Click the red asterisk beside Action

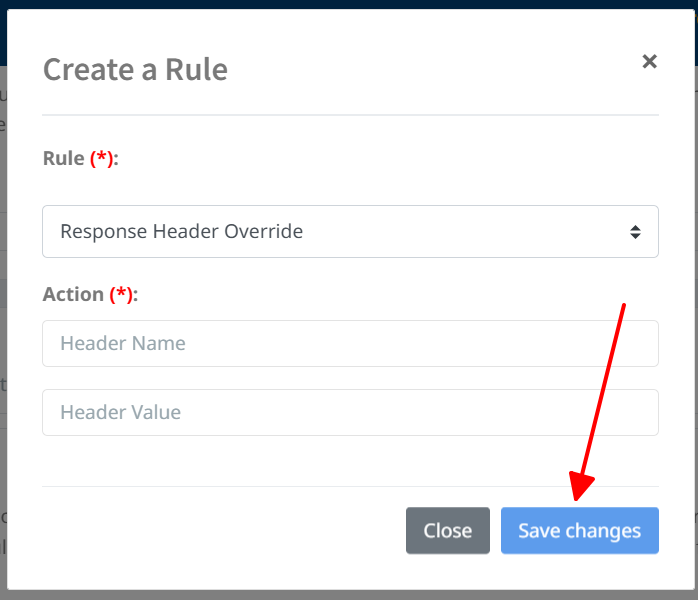[x=121, y=294]
